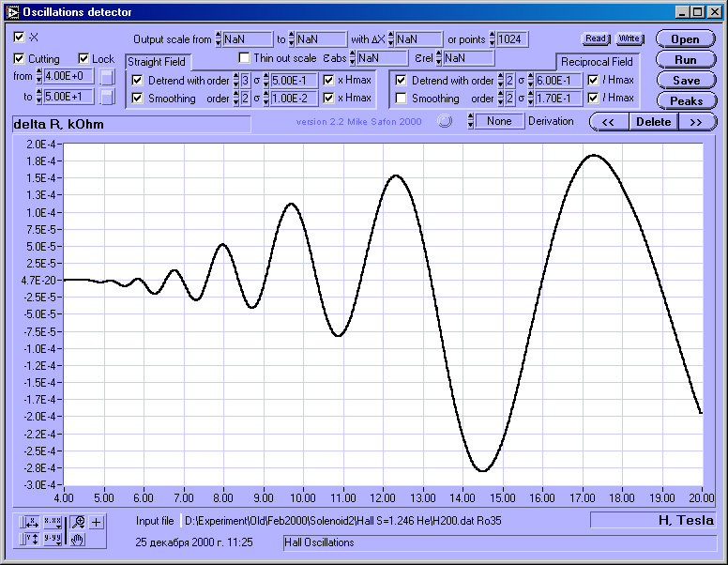Click the LabVIEW icon in title bar
The image size is (728, 565).
point(12,12)
